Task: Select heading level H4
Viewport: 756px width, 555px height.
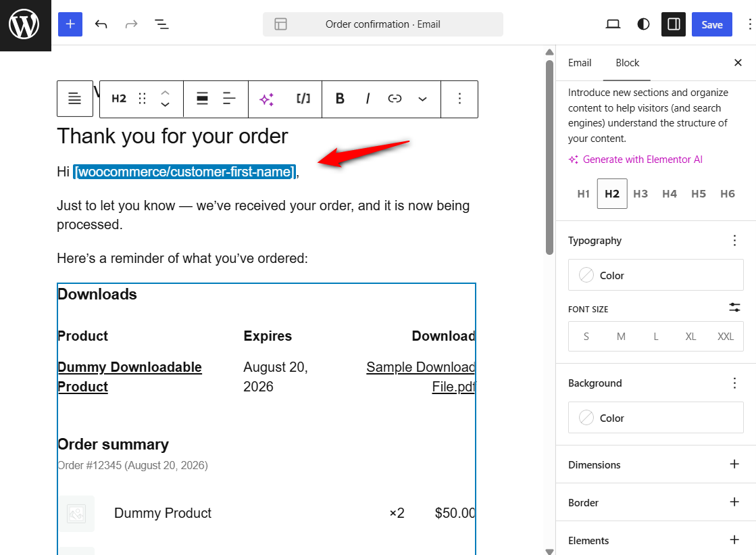Action: click(670, 193)
